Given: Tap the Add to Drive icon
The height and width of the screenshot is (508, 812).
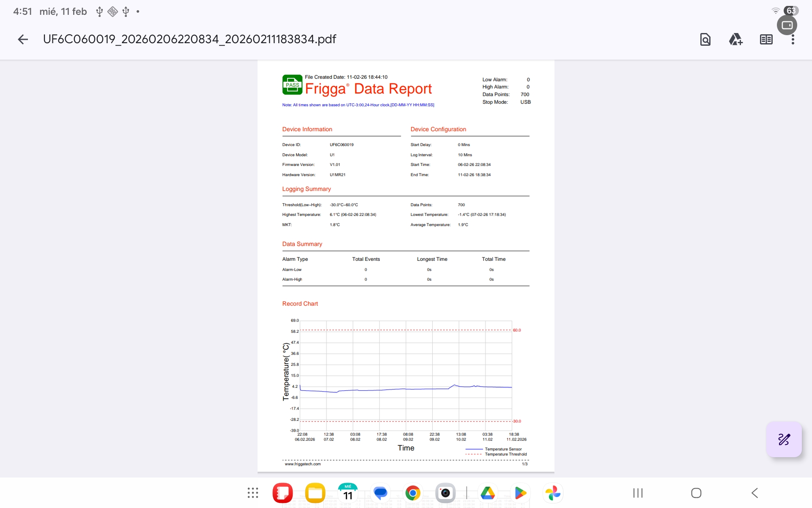Looking at the screenshot, I should (x=735, y=39).
